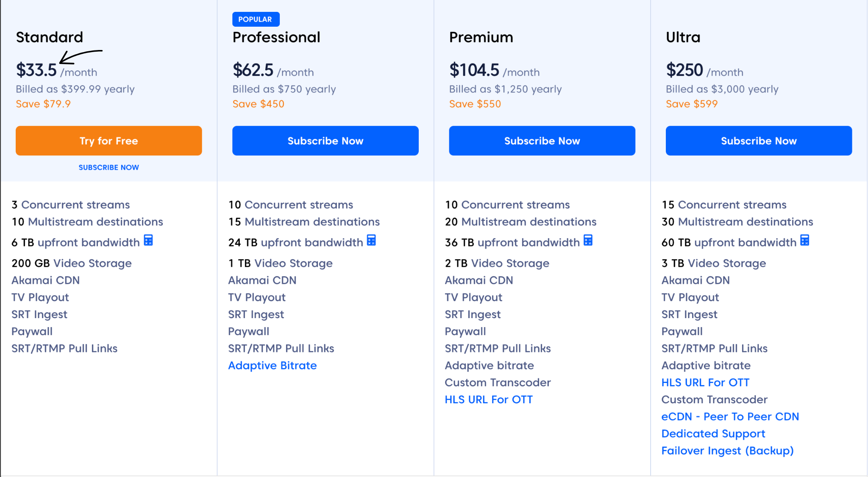Open HLS URL For OTT link in Premium
868x477 pixels.
click(x=488, y=399)
